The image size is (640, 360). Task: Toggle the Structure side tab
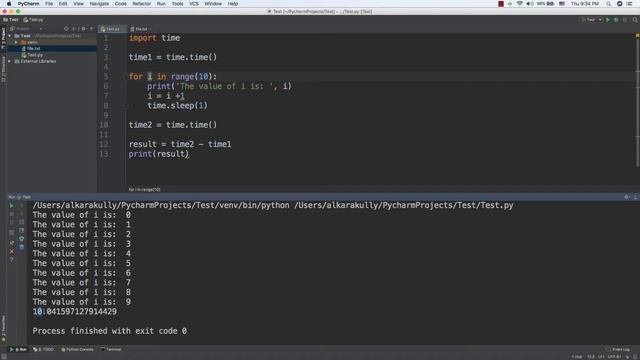tap(3, 69)
